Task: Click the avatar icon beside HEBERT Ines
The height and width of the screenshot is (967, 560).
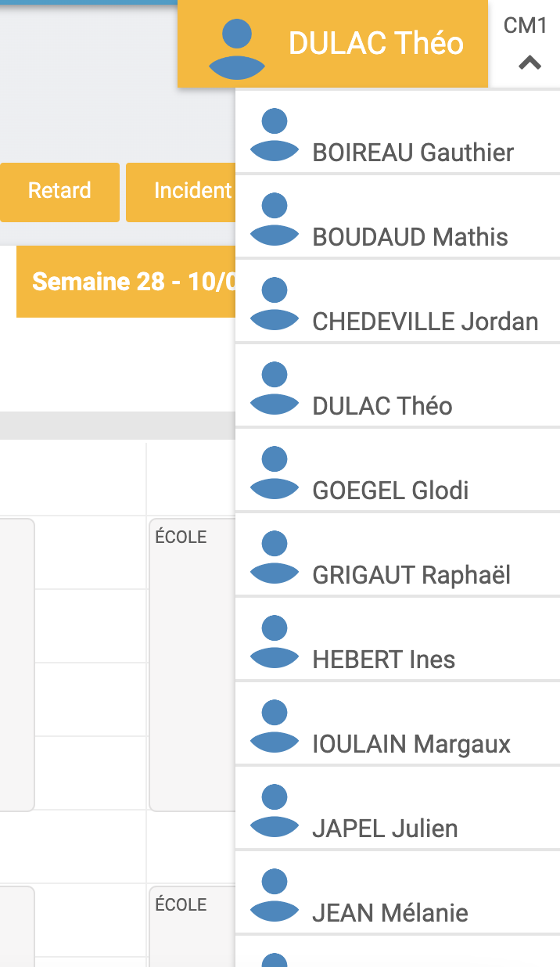Action: click(x=275, y=642)
